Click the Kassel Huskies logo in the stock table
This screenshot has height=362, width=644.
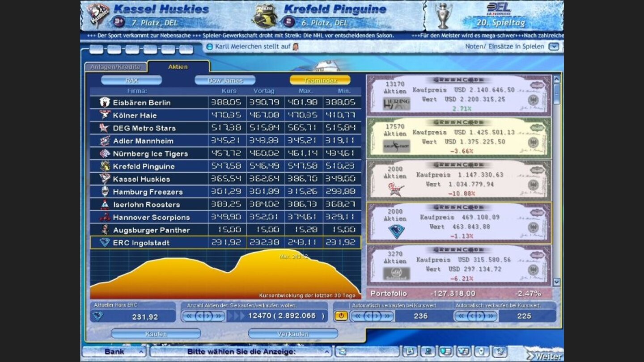(x=105, y=179)
